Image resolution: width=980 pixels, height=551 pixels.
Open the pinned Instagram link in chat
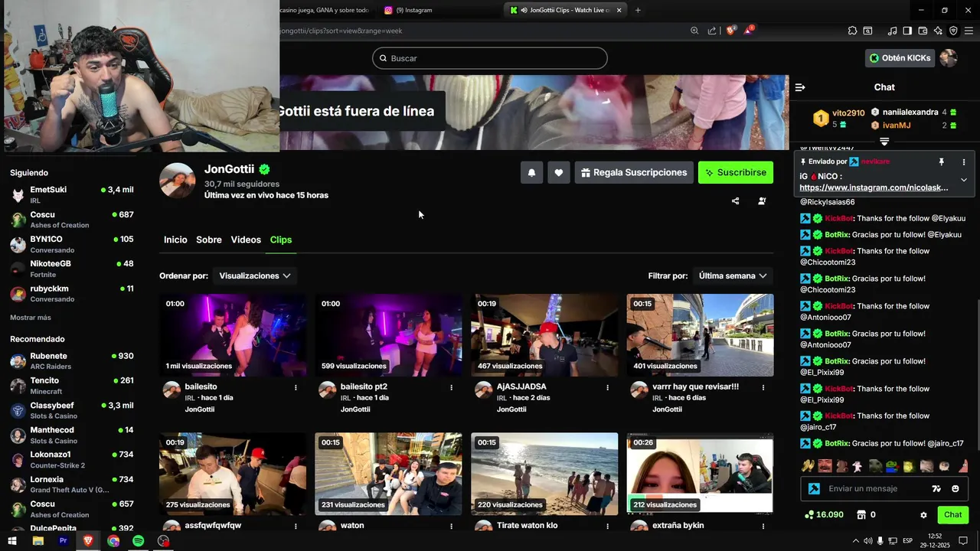point(874,187)
